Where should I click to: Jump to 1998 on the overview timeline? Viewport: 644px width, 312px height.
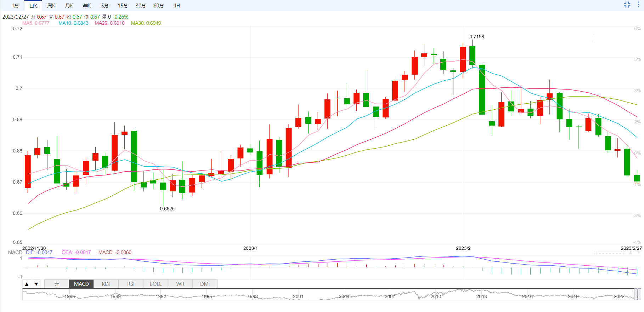point(253,296)
